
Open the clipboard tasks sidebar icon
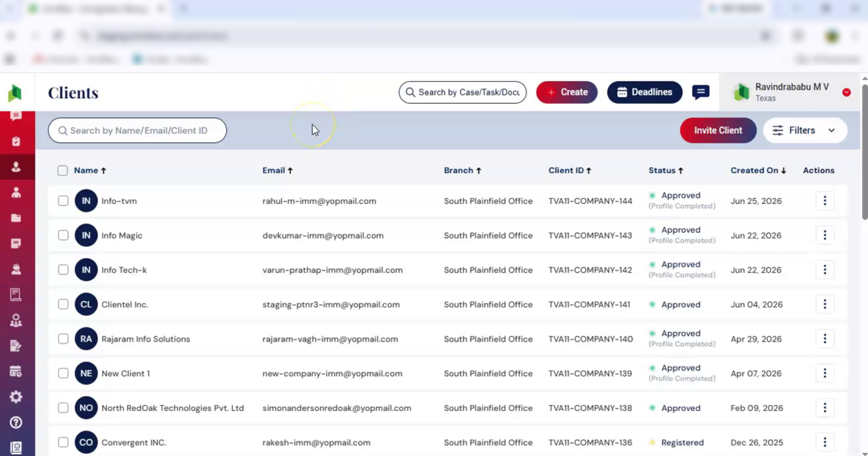point(16,141)
